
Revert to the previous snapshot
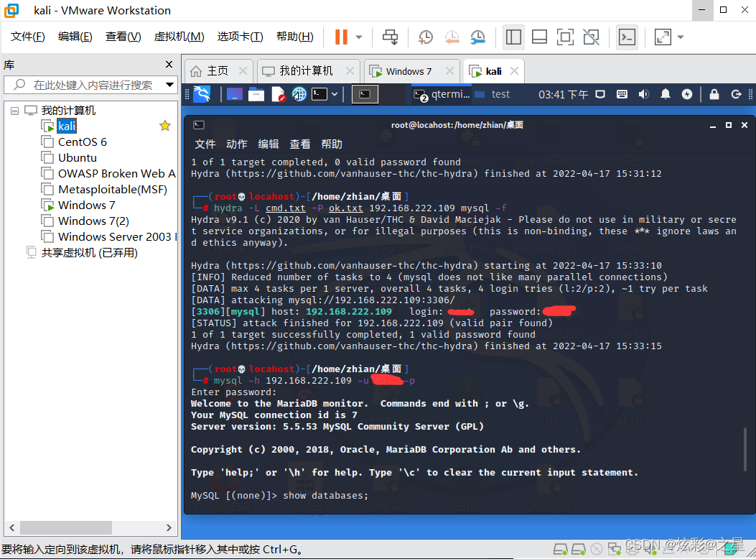(452, 37)
